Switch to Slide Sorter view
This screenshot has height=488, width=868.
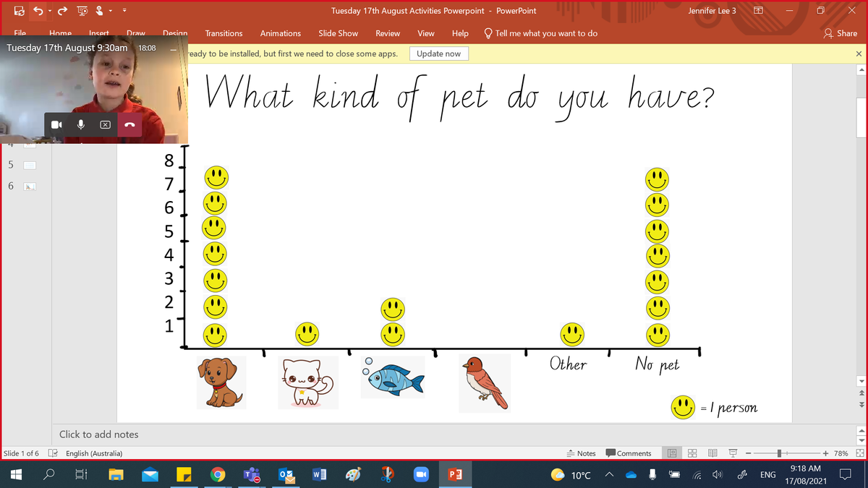pos(692,453)
